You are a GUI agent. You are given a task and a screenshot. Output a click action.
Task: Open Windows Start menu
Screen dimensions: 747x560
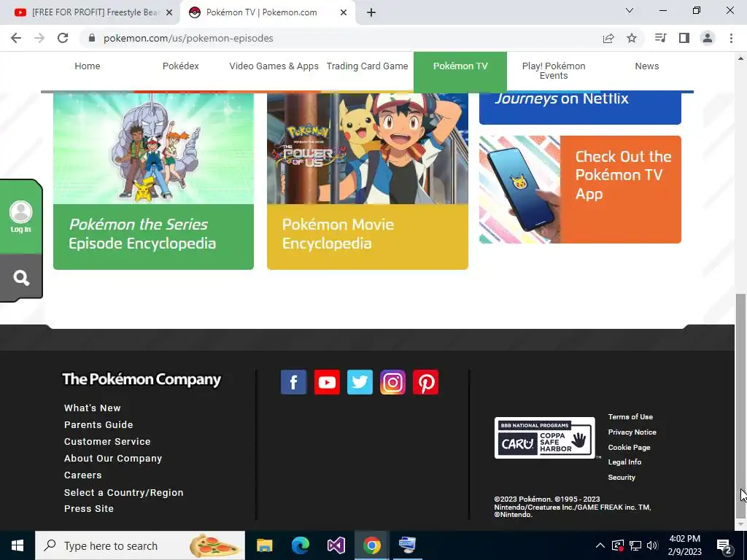point(18,545)
